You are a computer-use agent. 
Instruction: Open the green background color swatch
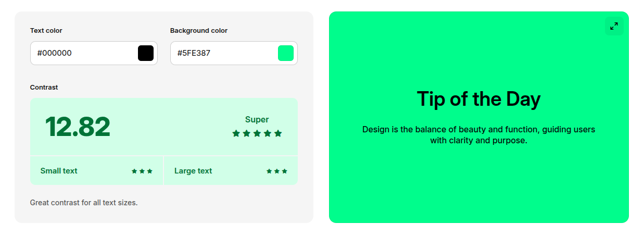286,53
